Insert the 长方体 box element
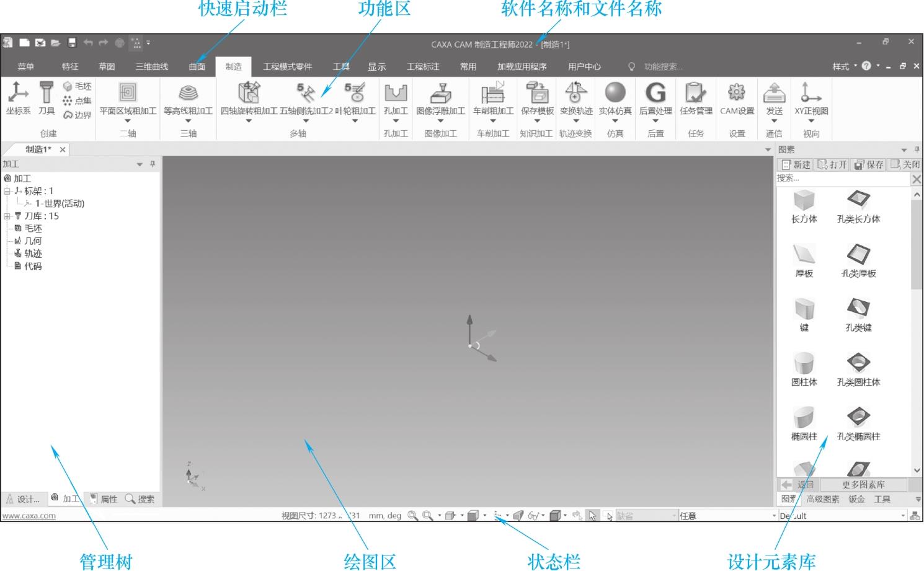Image resolution: width=924 pixels, height=571 pixels. point(804,207)
